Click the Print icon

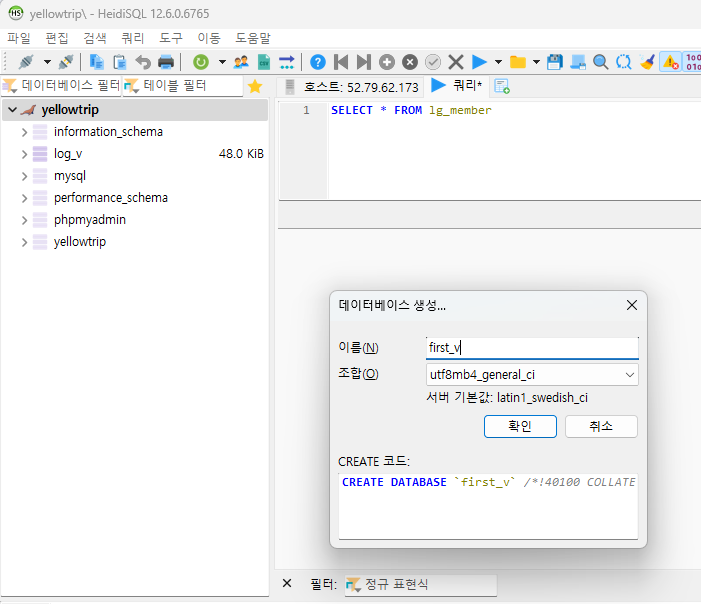[x=166, y=62]
